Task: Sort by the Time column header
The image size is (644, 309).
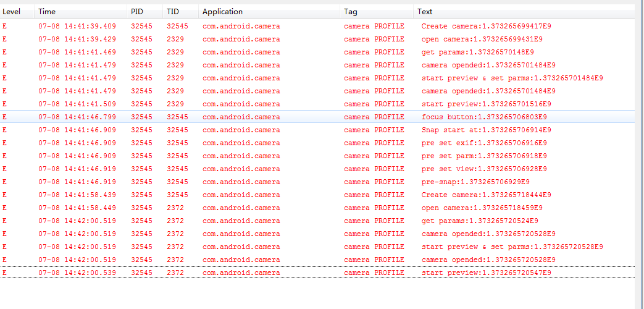Action: coord(81,12)
